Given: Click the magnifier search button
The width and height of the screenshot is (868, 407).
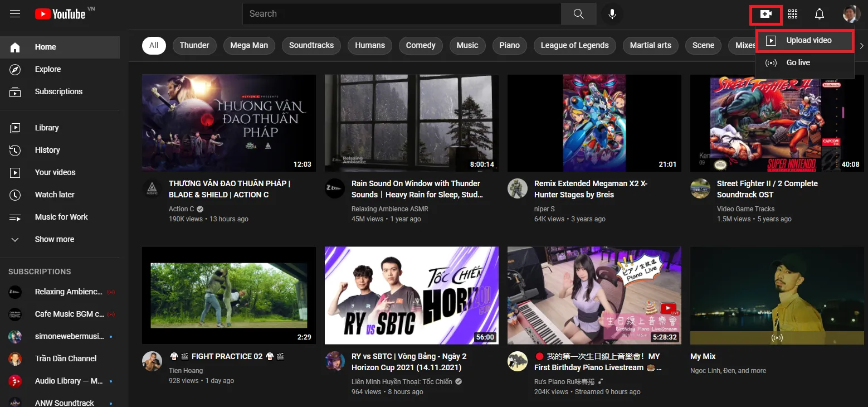Looking at the screenshot, I should pyautogui.click(x=579, y=14).
